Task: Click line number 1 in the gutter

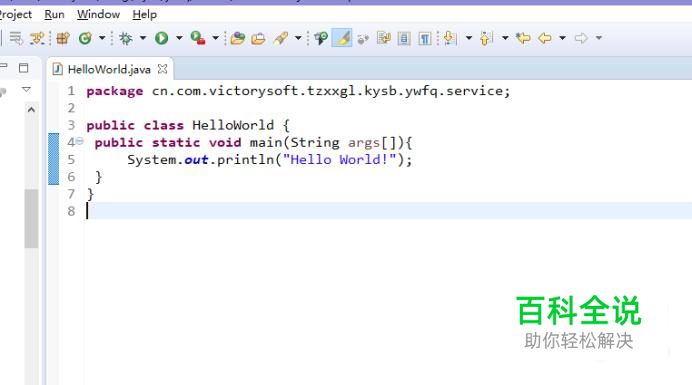Action: click(71, 91)
